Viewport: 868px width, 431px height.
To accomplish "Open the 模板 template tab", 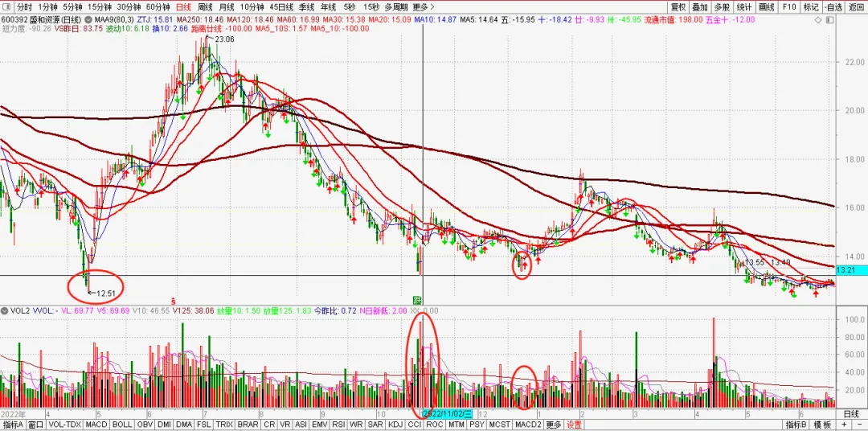I will tap(825, 425).
